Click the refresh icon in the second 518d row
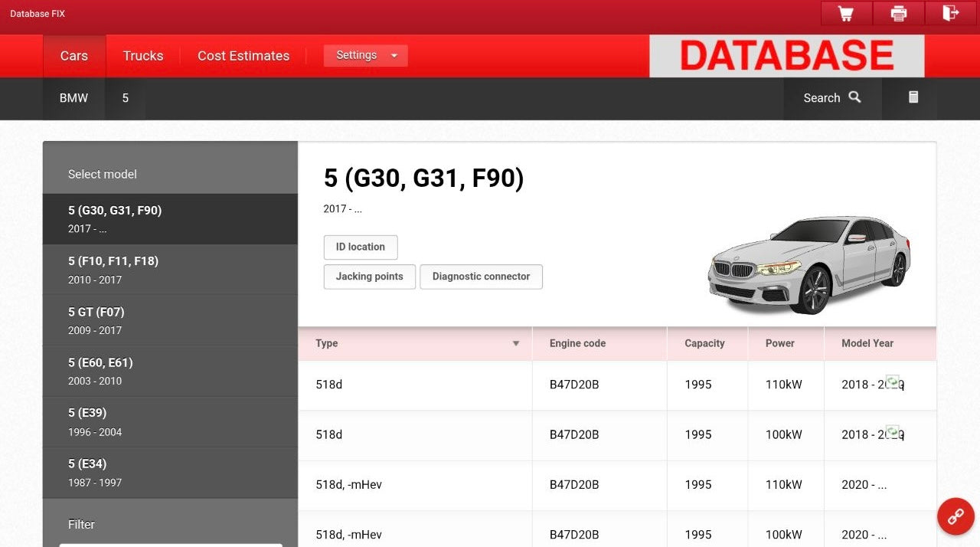 [893, 431]
